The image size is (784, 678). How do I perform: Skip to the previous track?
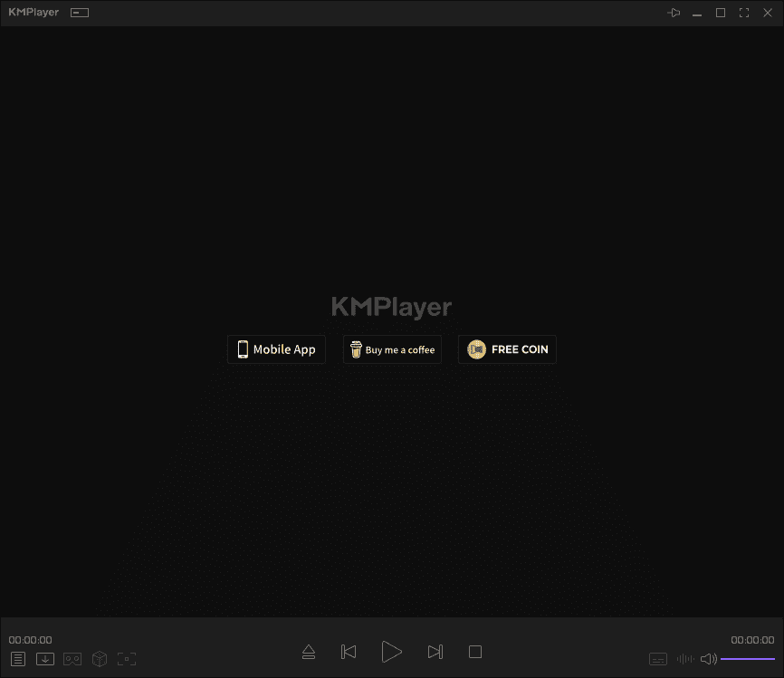pyautogui.click(x=349, y=652)
